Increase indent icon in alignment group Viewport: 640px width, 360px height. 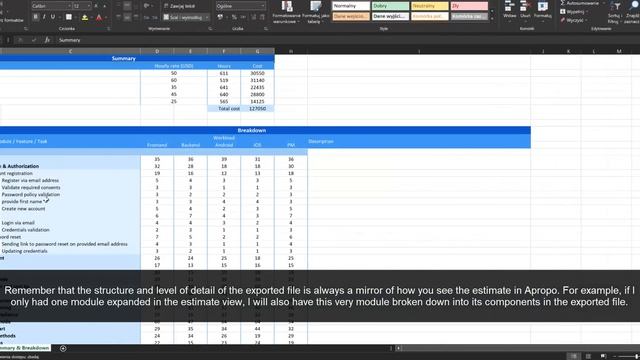(155, 17)
